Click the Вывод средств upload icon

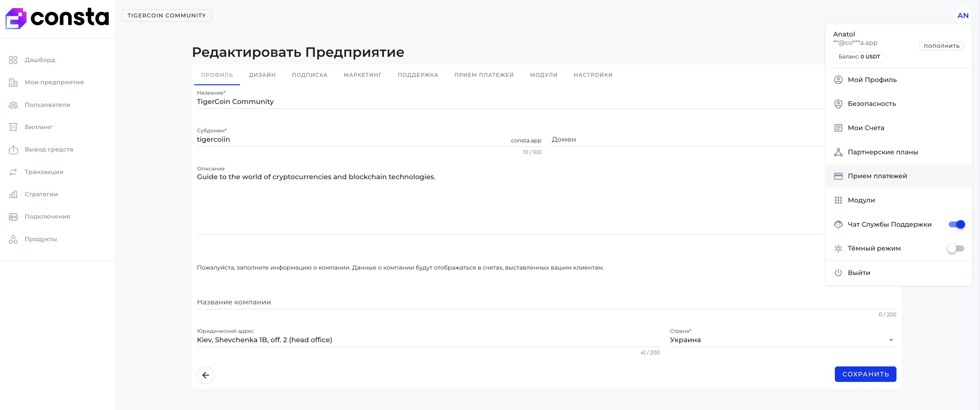pos(13,149)
